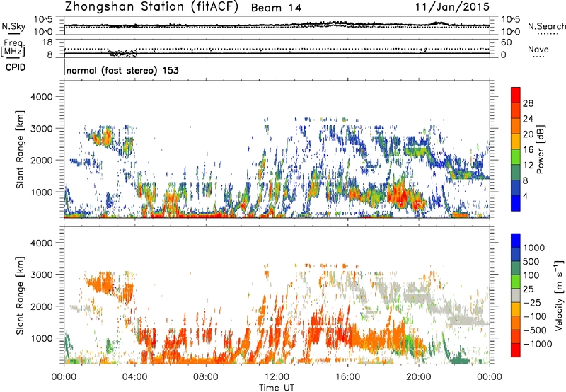Image resolution: width=566 pixels, height=392 pixels.
Task: Click the '12:00' time tick label
Action: tap(277, 377)
